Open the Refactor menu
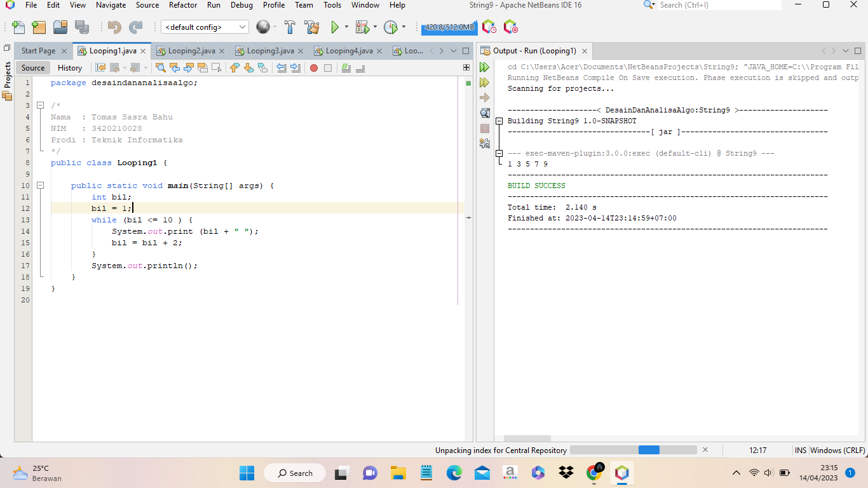This screenshot has width=868, height=488. 183,5
